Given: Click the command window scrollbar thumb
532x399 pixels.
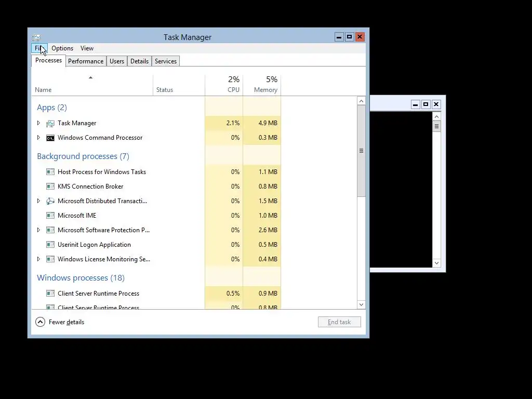Looking at the screenshot, I should pyautogui.click(x=436, y=127).
